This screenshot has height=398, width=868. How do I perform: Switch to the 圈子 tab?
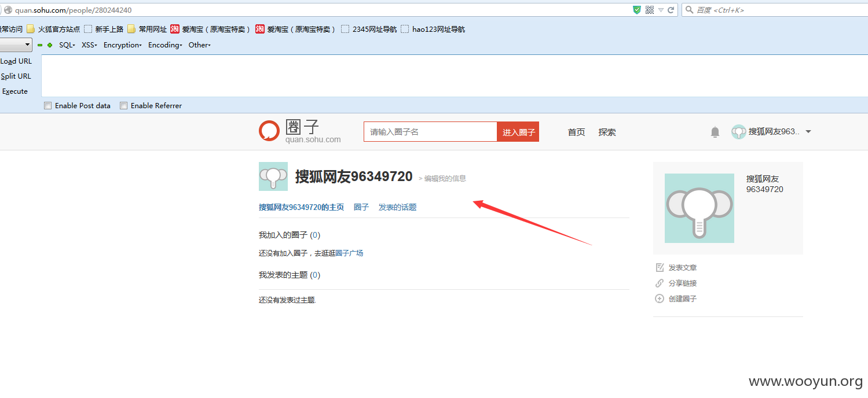pos(361,207)
